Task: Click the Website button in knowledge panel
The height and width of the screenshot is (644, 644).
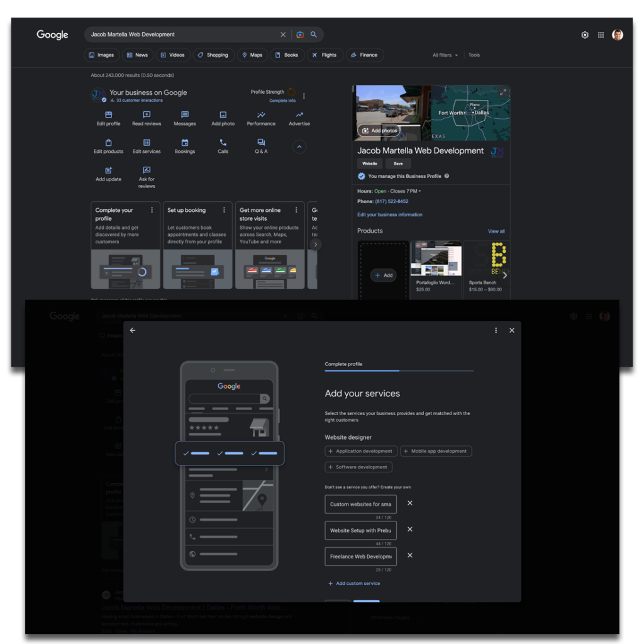Action: (370, 164)
